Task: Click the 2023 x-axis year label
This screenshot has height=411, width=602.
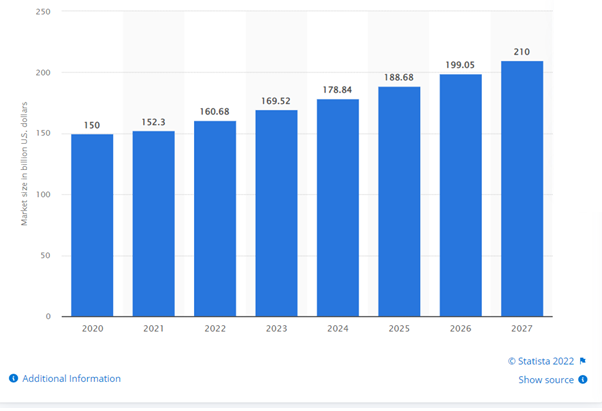Action: pyautogui.click(x=276, y=329)
